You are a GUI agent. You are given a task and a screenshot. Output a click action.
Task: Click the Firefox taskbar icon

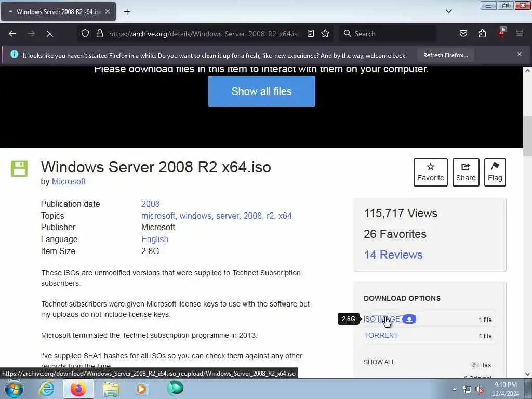pos(78,389)
